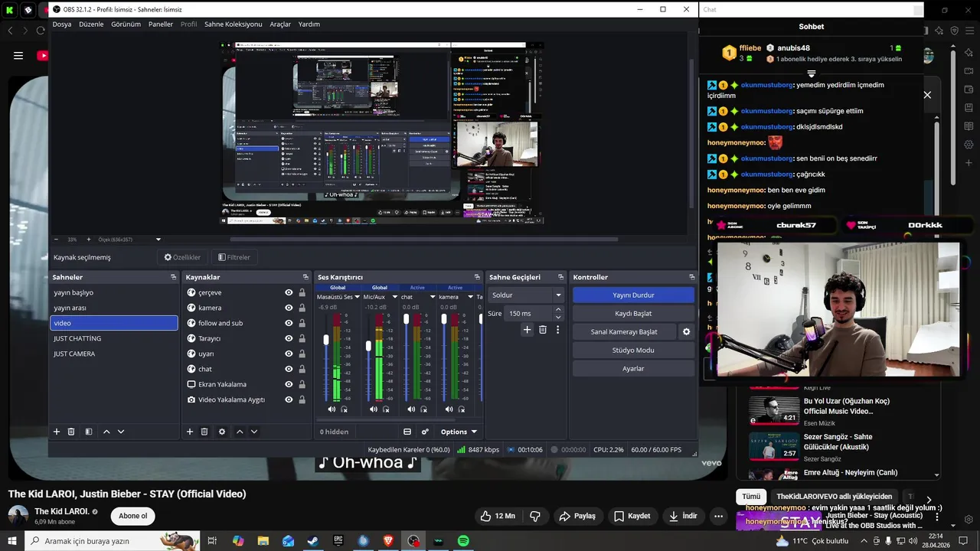
Task: Hide the chat source in Kaynaklar
Action: tap(289, 369)
